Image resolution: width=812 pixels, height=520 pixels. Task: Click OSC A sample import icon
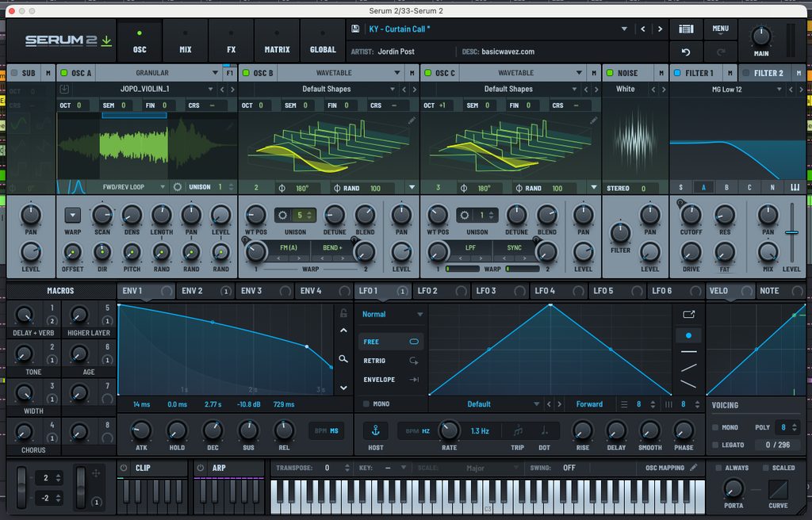click(x=64, y=89)
